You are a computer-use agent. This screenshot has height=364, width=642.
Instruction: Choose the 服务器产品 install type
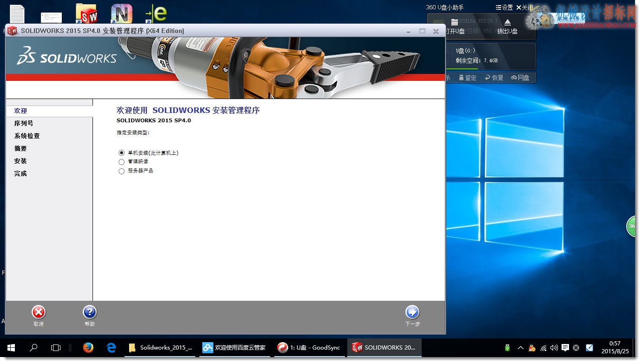[122, 171]
